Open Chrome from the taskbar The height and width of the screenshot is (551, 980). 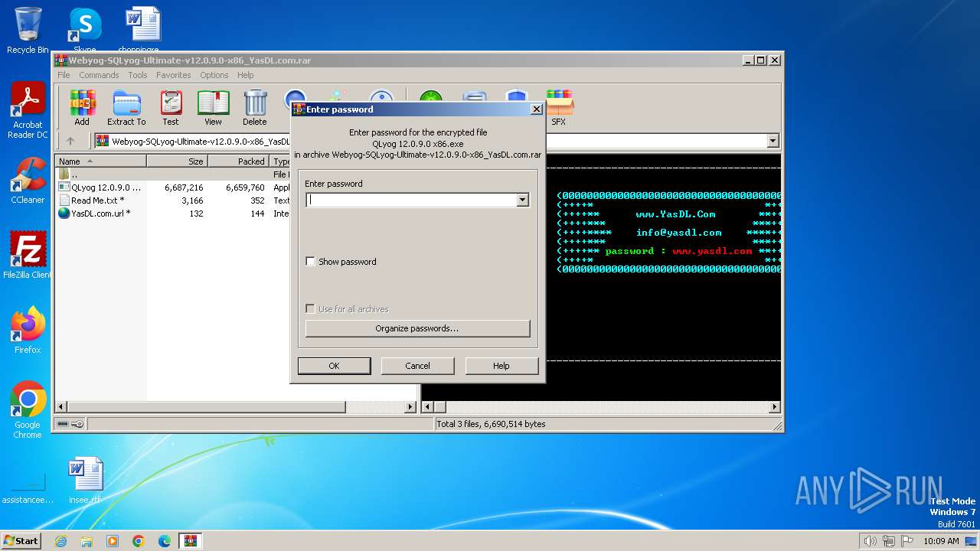tap(139, 541)
